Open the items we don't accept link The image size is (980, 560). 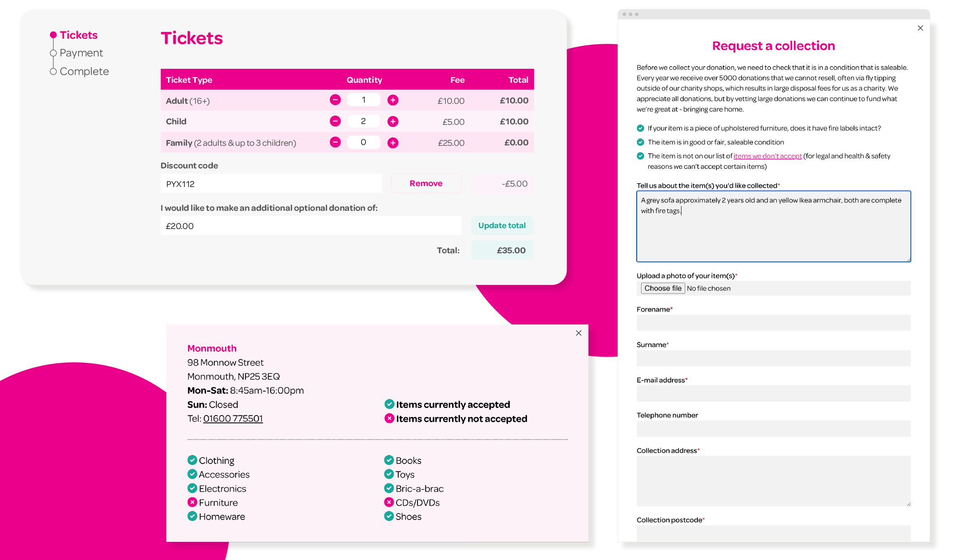(x=767, y=156)
